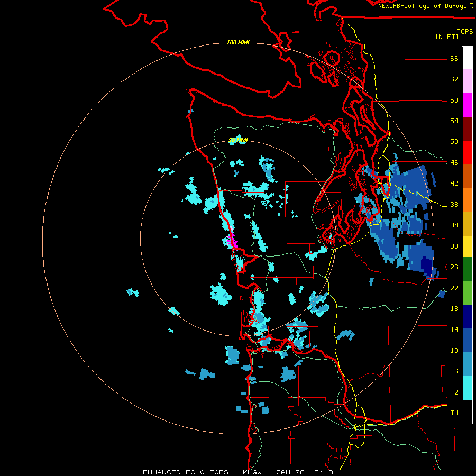Click the 100 NMI range ring label
This screenshot has width=476, height=476.
point(238,42)
